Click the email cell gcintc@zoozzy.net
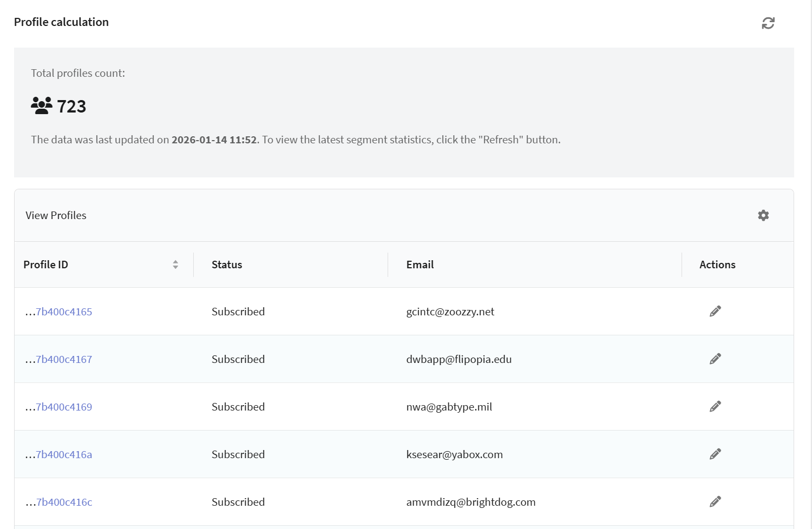Screen dimensions: 812x529 pos(450,312)
